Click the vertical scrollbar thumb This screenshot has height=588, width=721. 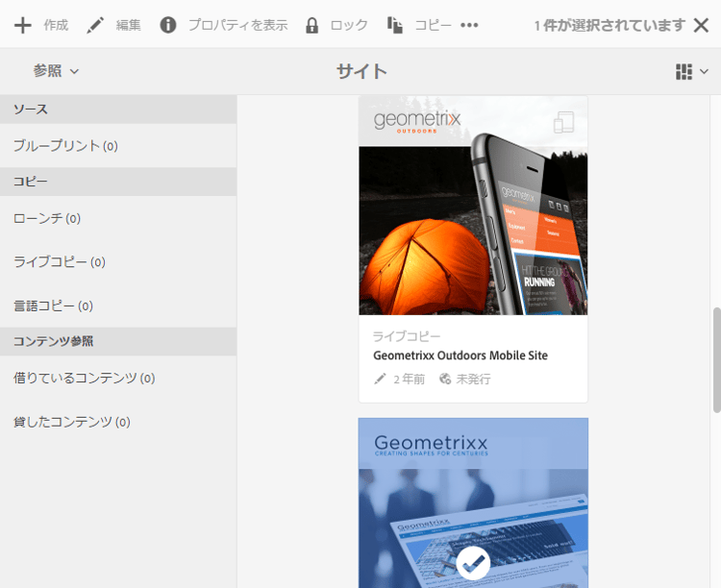[716, 360]
